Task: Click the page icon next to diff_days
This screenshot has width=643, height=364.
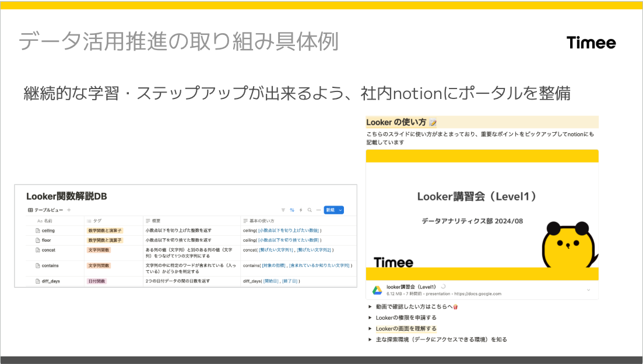Action: tap(38, 281)
